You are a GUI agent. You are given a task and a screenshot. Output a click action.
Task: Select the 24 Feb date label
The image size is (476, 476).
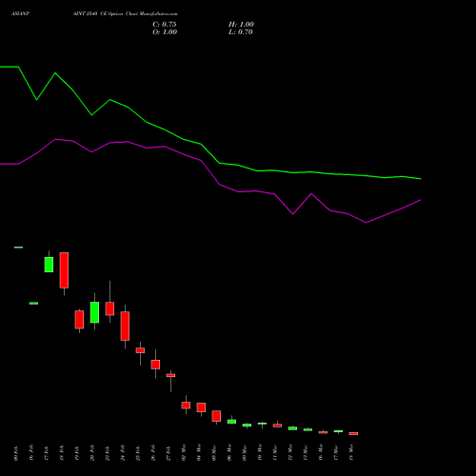click(123, 453)
